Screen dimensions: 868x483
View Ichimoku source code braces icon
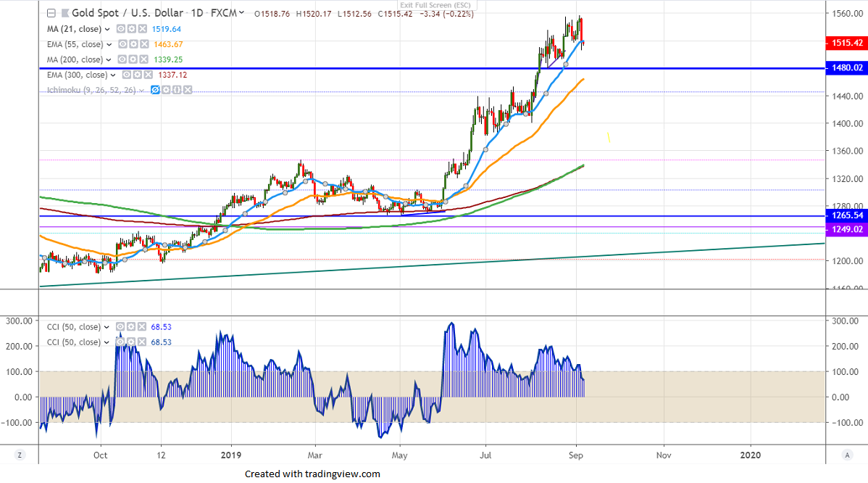[177, 90]
